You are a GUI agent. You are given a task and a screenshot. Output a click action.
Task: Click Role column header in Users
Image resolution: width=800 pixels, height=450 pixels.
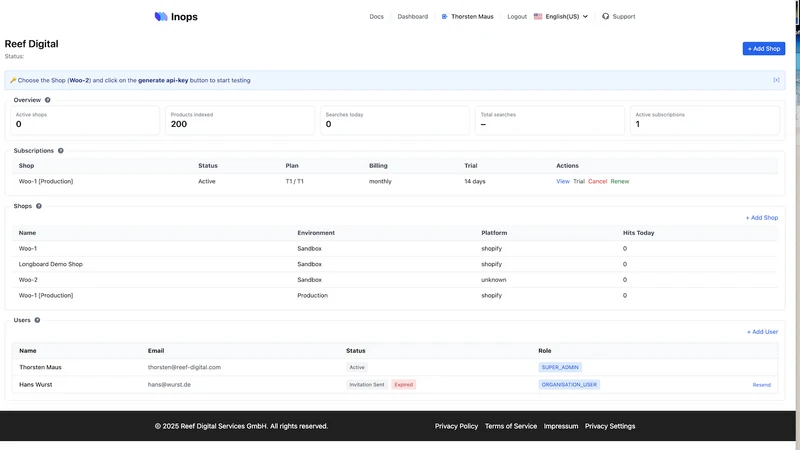click(x=545, y=351)
